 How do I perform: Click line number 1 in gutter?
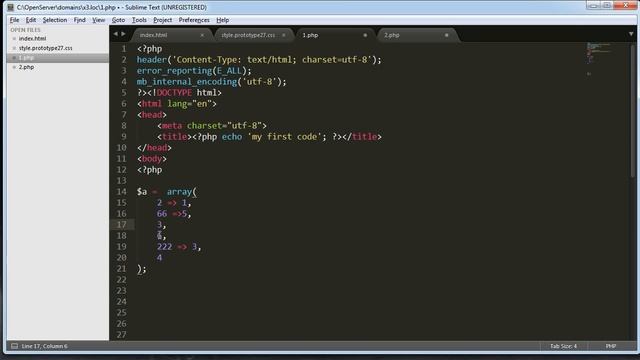click(x=124, y=49)
